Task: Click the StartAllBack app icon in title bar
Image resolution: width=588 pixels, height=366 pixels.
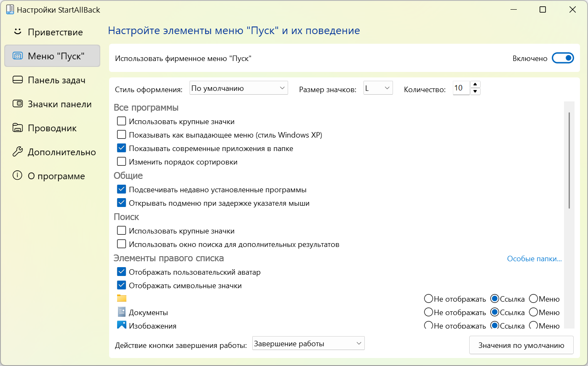Action: pyautogui.click(x=10, y=9)
